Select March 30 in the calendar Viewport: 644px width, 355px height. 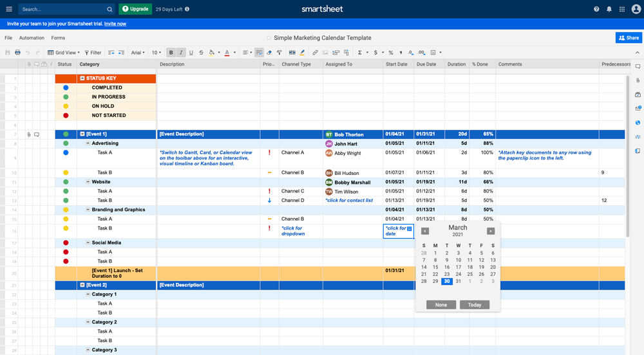point(447,281)
